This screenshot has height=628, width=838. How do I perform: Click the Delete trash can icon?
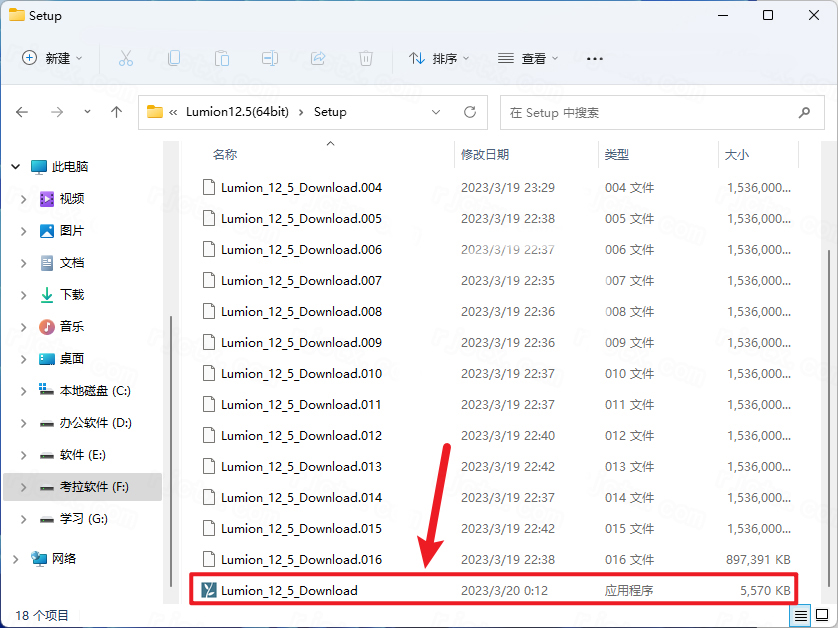click(366, 58)
